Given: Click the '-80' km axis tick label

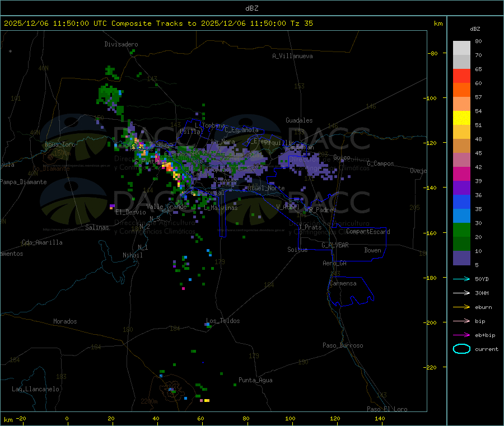Looking at the screenshot, I should [x=433, y=53].
